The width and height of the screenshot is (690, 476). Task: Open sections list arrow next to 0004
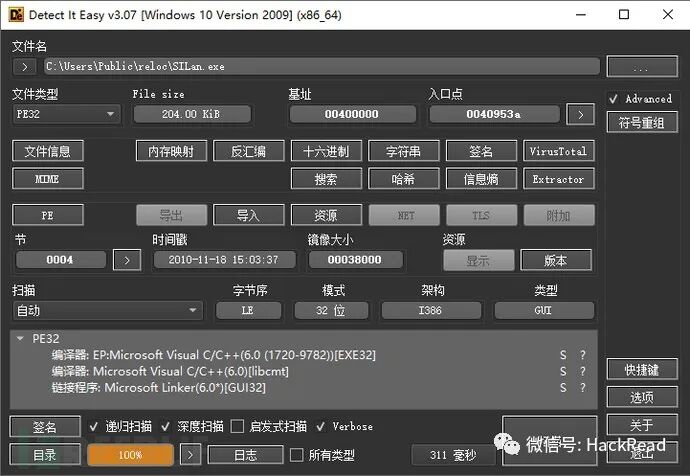pos(127,260)
